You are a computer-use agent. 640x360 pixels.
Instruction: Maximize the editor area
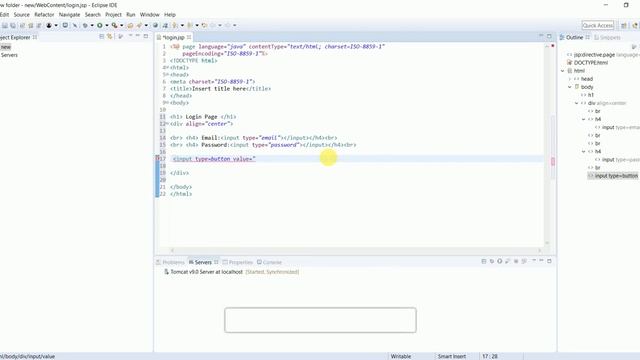tap(549, 36)
